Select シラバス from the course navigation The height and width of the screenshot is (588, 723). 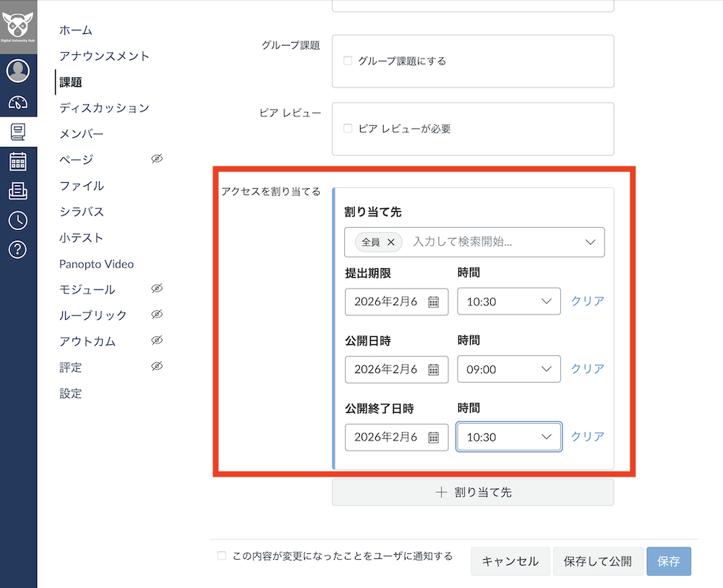click(x=82, y=212)
